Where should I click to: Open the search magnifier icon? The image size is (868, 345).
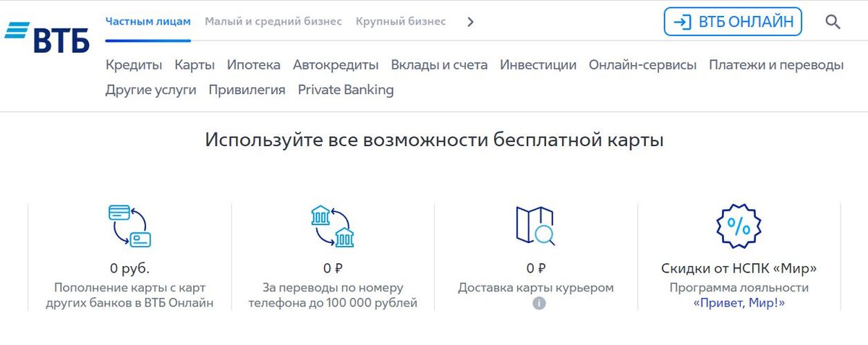[833, 22]
